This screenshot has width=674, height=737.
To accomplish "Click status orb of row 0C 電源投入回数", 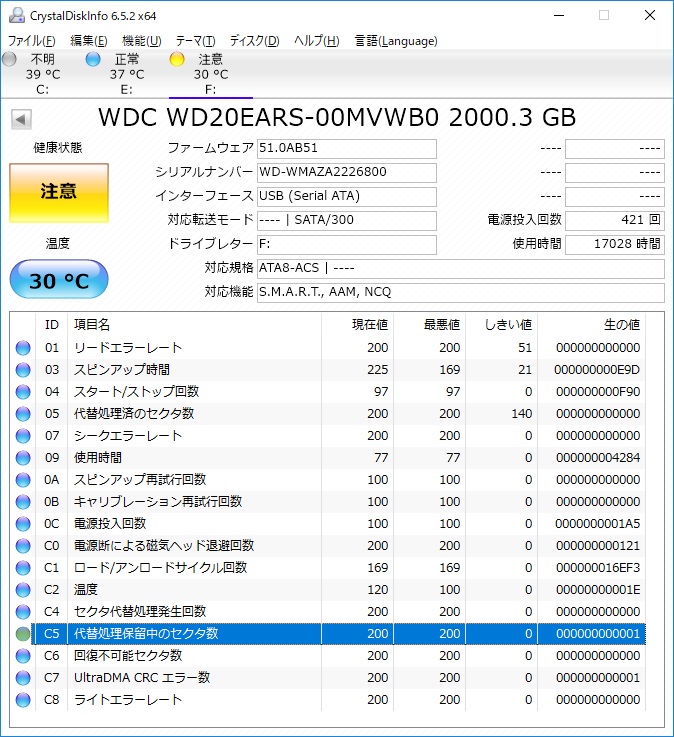I will (x=23, y=524).
